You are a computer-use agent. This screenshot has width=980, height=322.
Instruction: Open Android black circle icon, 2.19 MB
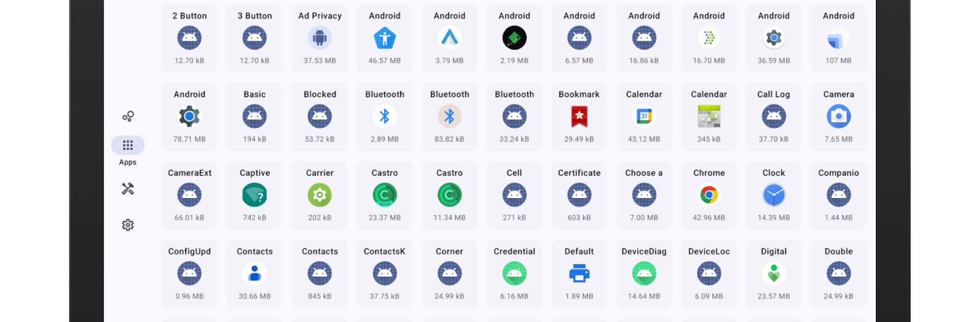coord(514,38)
